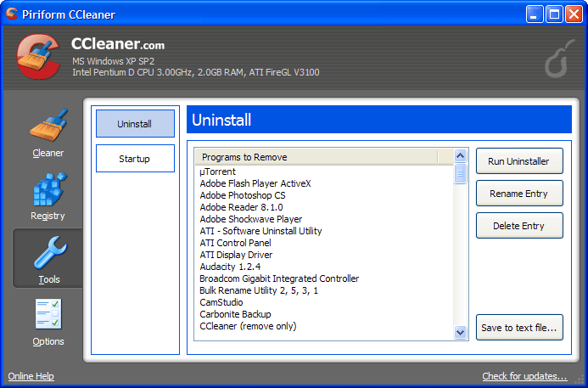Click the Run Uninstaller button
This screenshot has height=388, width=588.
pos(519,161)
